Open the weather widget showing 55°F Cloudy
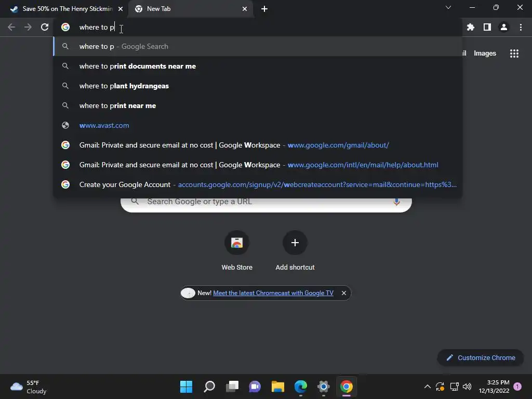The height and width of the screenshot is (399, 532). [29, 387]
